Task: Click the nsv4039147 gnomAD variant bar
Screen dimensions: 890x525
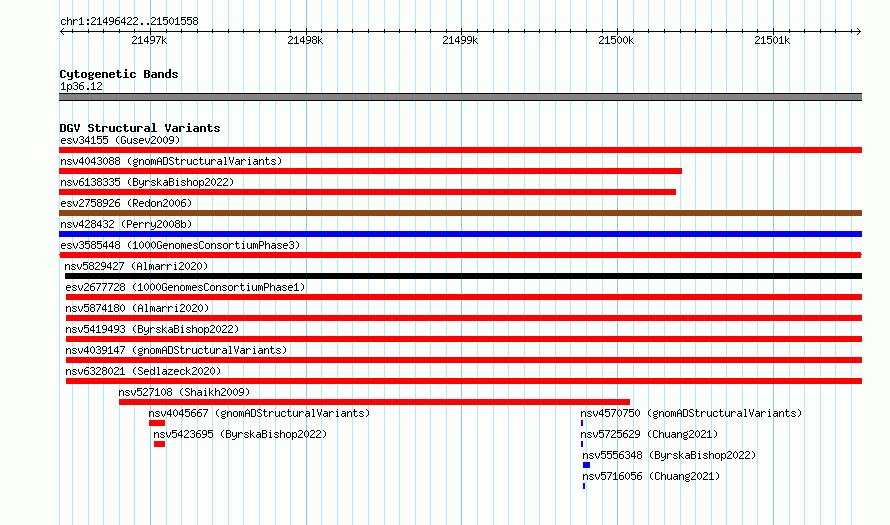Action: 464,360
